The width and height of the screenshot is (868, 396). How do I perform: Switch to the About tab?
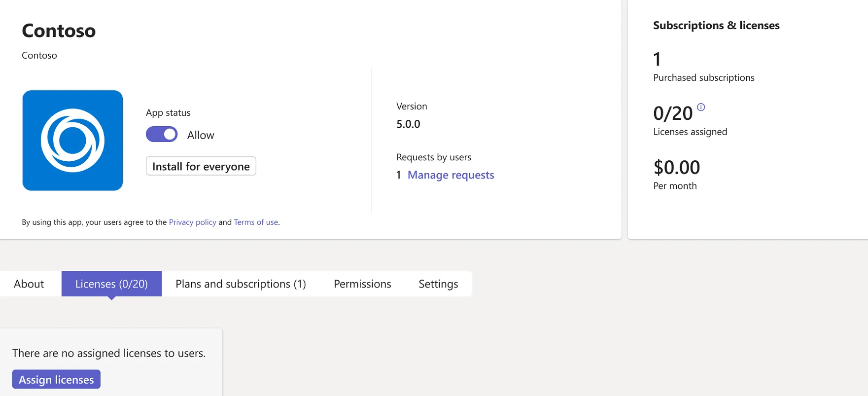[29, 284]
